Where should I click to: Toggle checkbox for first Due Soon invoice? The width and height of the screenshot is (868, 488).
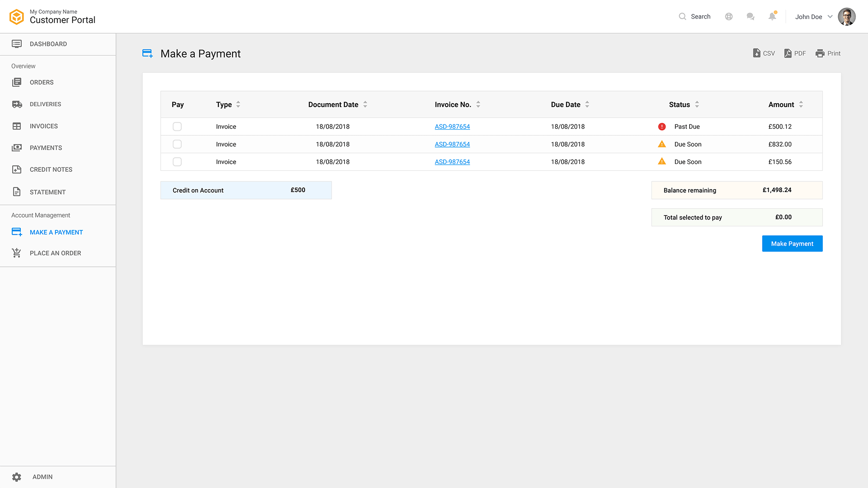coord(177,144)
